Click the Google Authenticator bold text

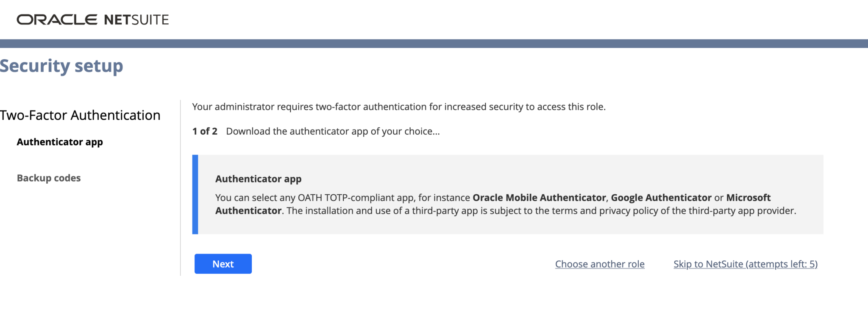coord(660,197)
